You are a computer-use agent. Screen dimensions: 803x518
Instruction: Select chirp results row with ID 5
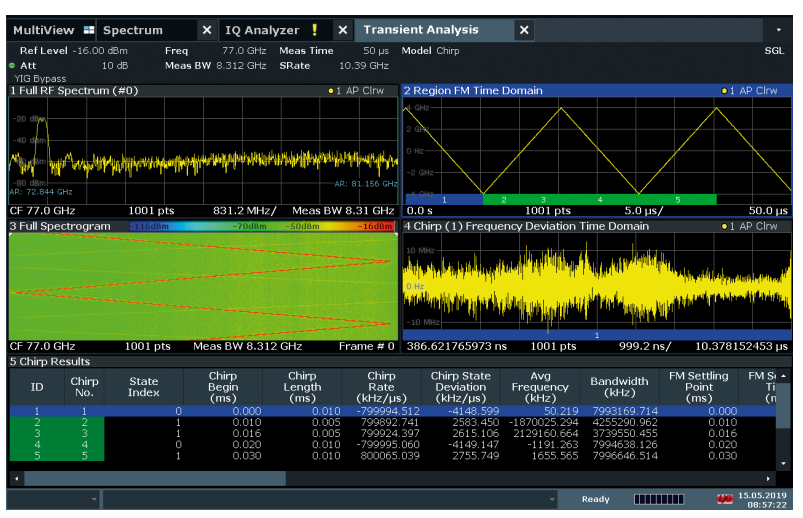[393, 456]
